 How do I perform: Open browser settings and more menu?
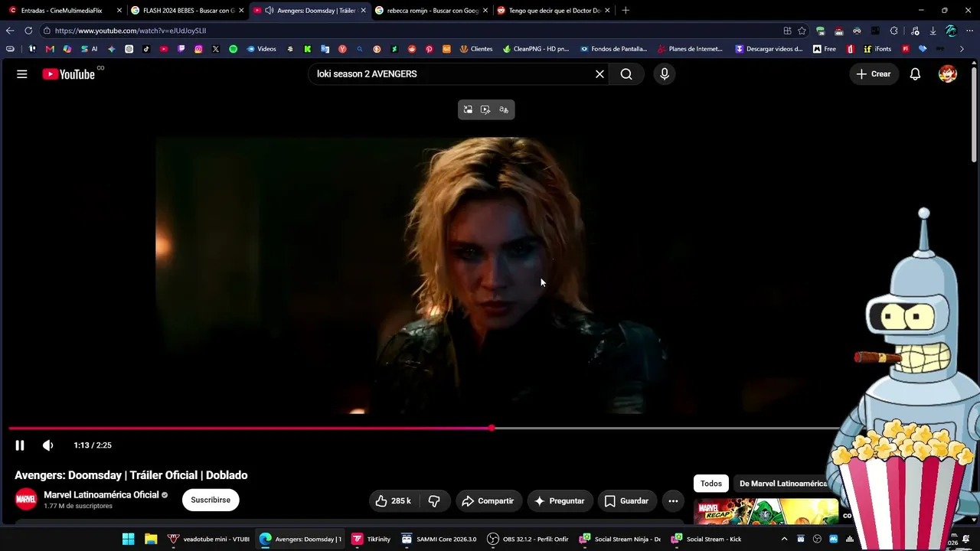coord(969,31)
